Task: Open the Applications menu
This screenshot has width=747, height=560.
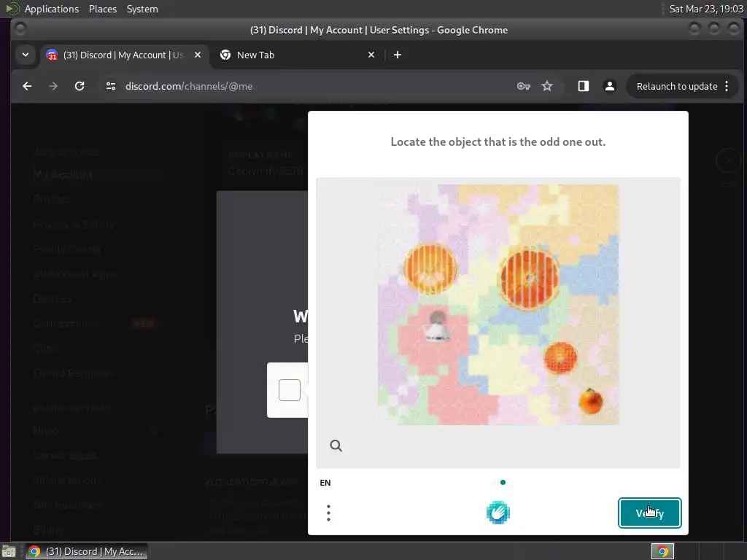Action: point(52,9)
